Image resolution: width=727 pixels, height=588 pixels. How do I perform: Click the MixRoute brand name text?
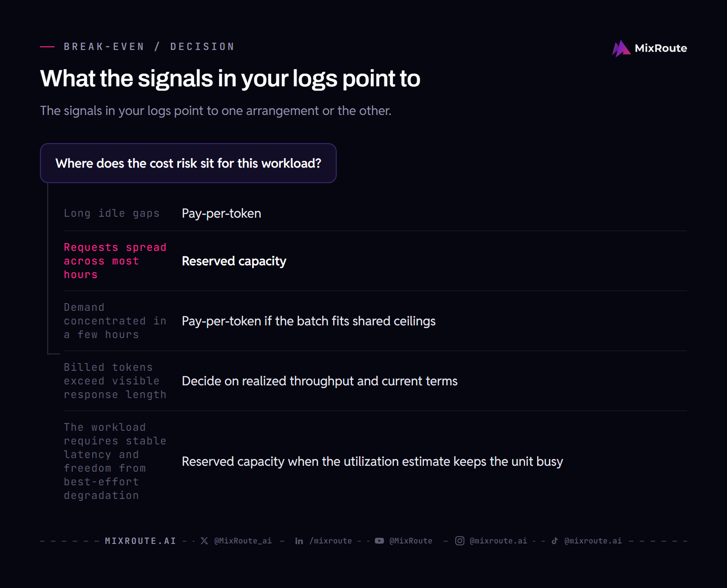coord(661,48)
